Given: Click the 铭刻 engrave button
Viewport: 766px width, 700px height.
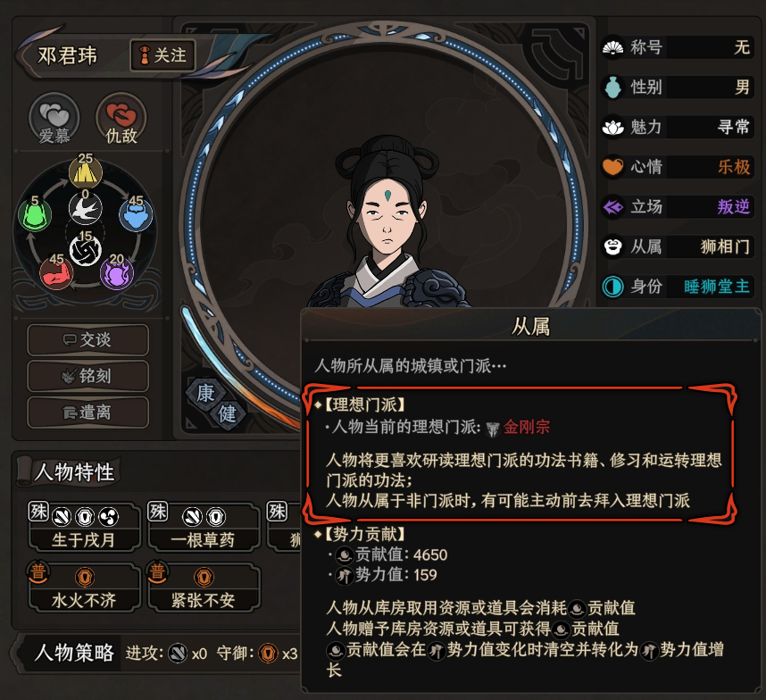Looking at the screenshot, I should point(87,376).
